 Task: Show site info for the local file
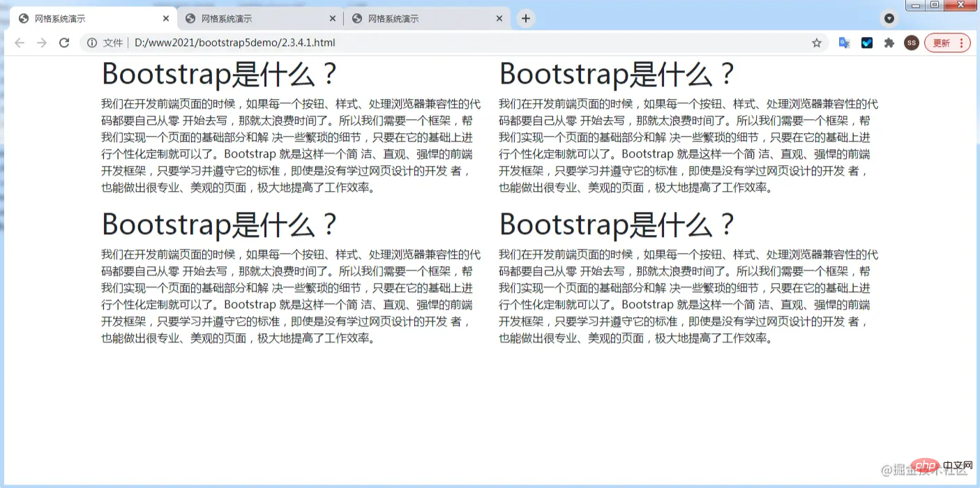[x=91, y=43]
